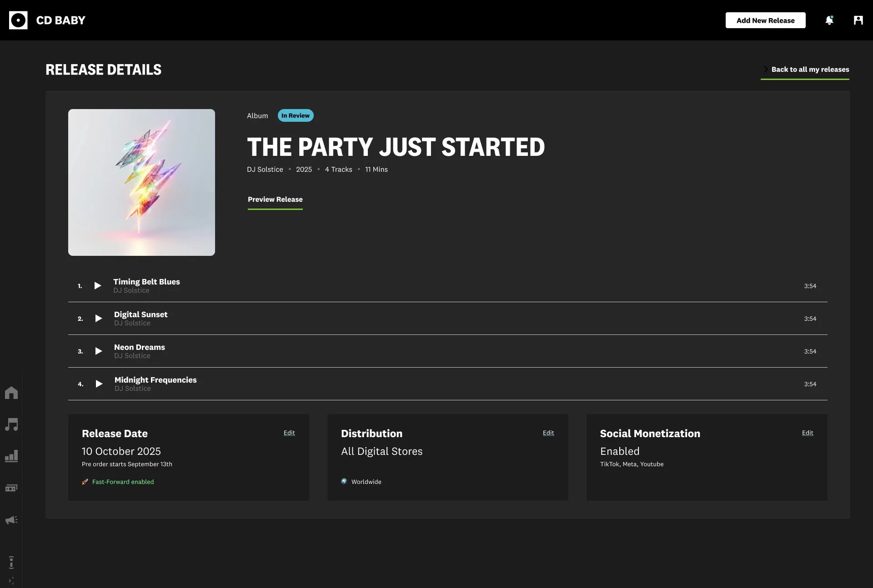873x588 pixels.
Task: Play track Midnight Frequencies
Action: pyautogui.click(x=99, y=384)
